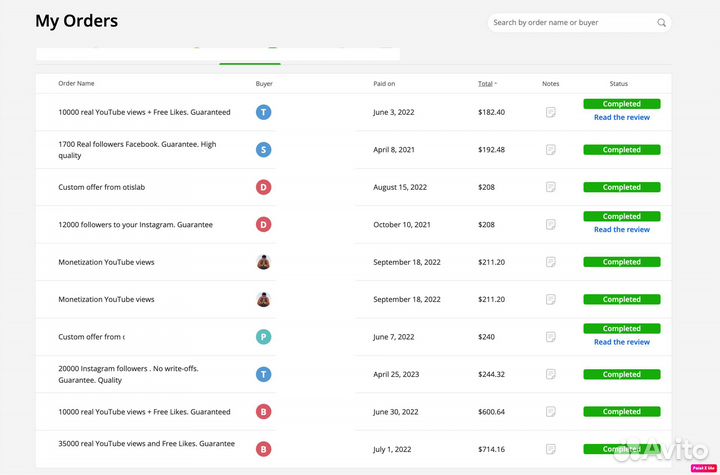Click the notes icon for otislab custom offer
Screen dimensions: 720x475
click(x=550, y=187)
